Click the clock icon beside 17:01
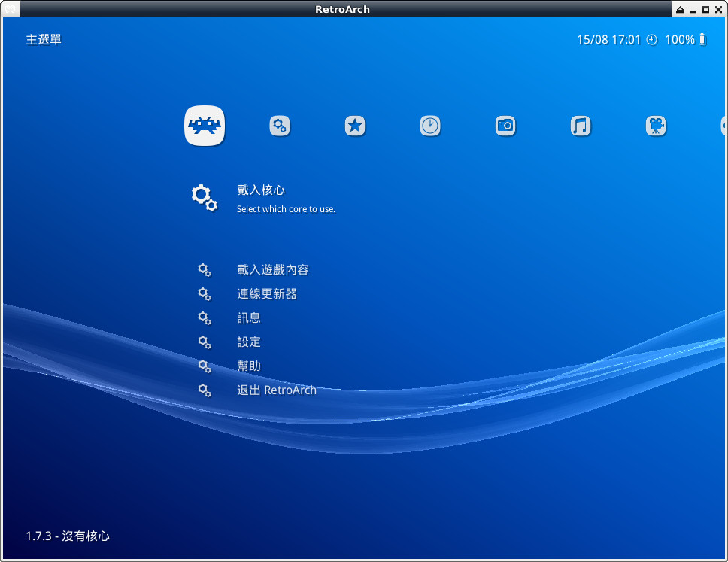This screenshot has height=562, width=728. [x=651, y=39]
